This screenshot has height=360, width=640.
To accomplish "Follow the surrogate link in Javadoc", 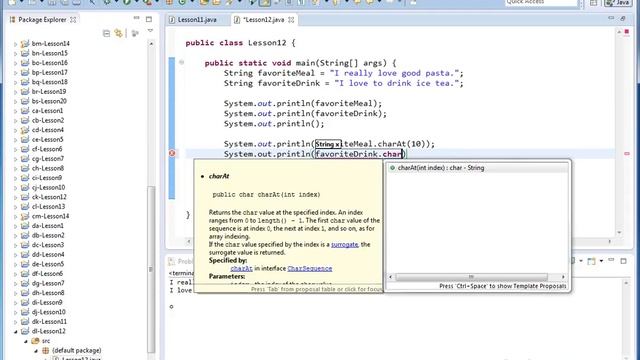I will (344, 244).
